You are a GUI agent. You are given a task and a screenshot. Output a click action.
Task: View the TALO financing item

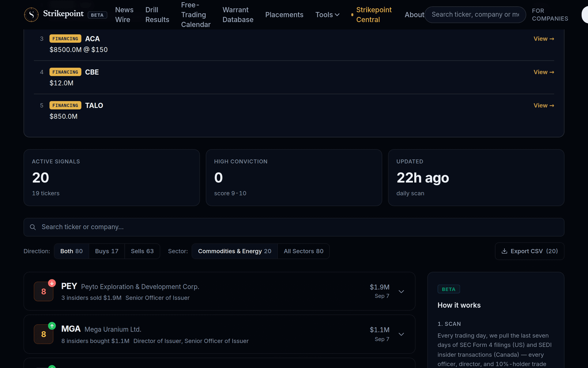coord(544,105)
